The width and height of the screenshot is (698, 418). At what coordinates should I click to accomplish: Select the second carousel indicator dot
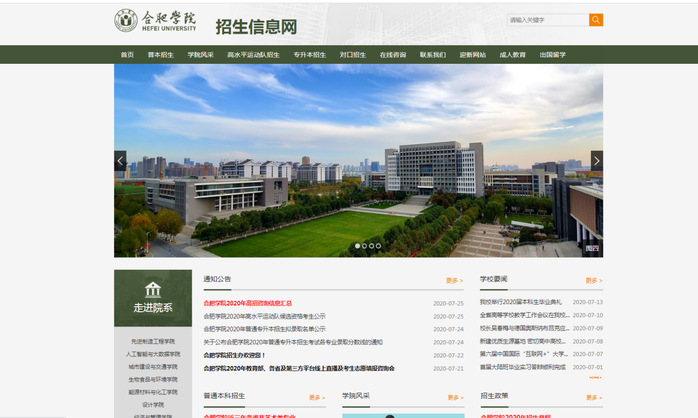tap(364, 245)
